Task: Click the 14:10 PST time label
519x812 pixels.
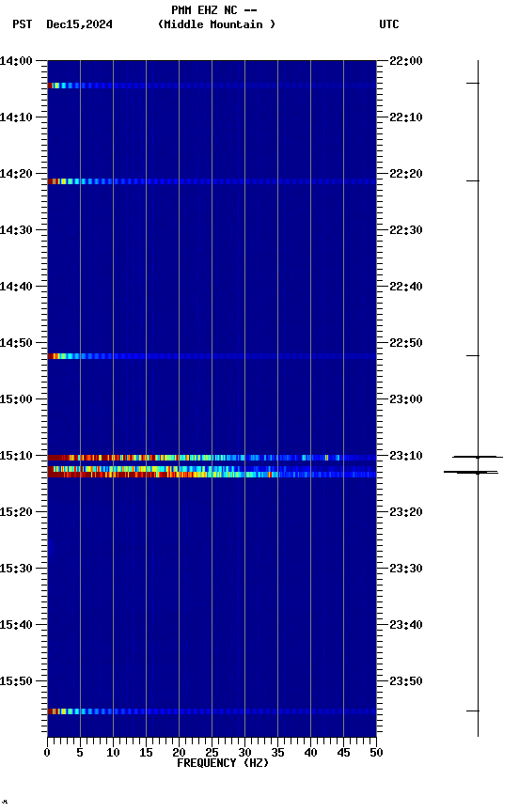Action: pyautogui.click(x=16, y=117)
